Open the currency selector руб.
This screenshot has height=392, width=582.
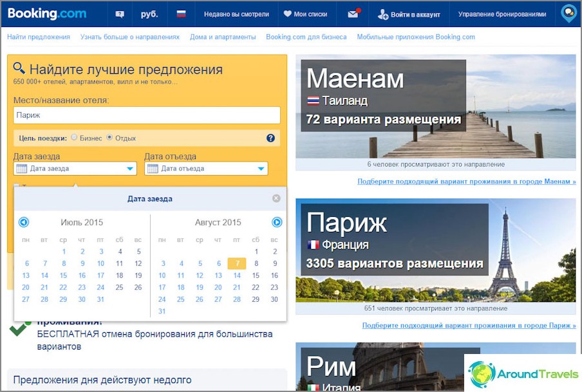click(x=149, y=14)
